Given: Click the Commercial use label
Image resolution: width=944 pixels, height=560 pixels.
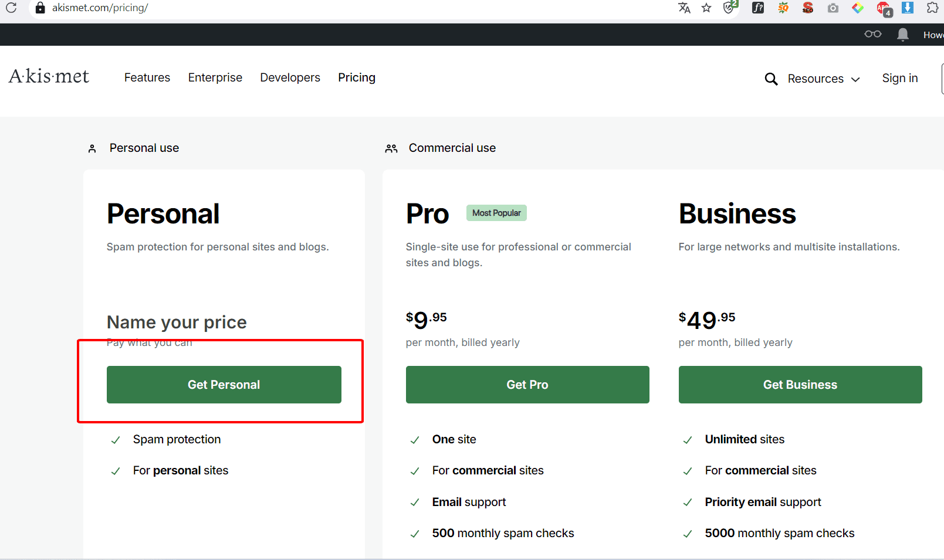Looking at the screenshot, I should (x=452, y=148).
